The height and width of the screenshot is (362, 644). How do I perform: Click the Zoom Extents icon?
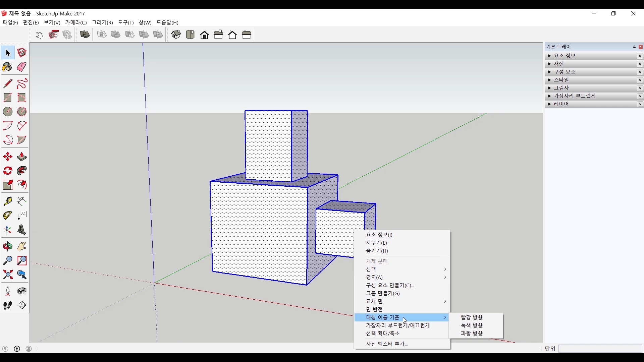[x=7, y=275]
